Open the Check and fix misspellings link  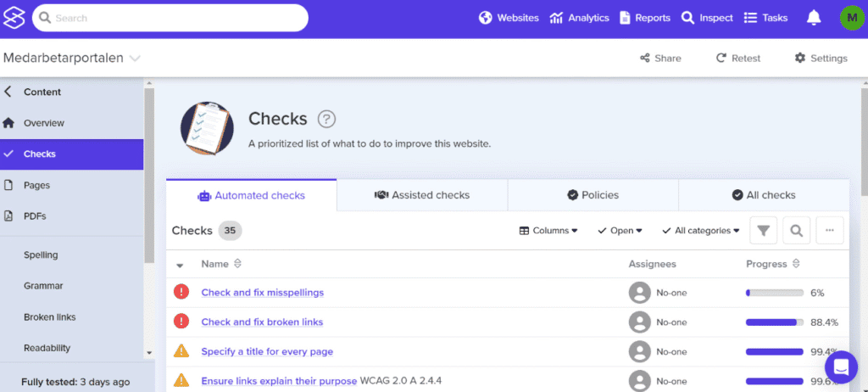262,293
